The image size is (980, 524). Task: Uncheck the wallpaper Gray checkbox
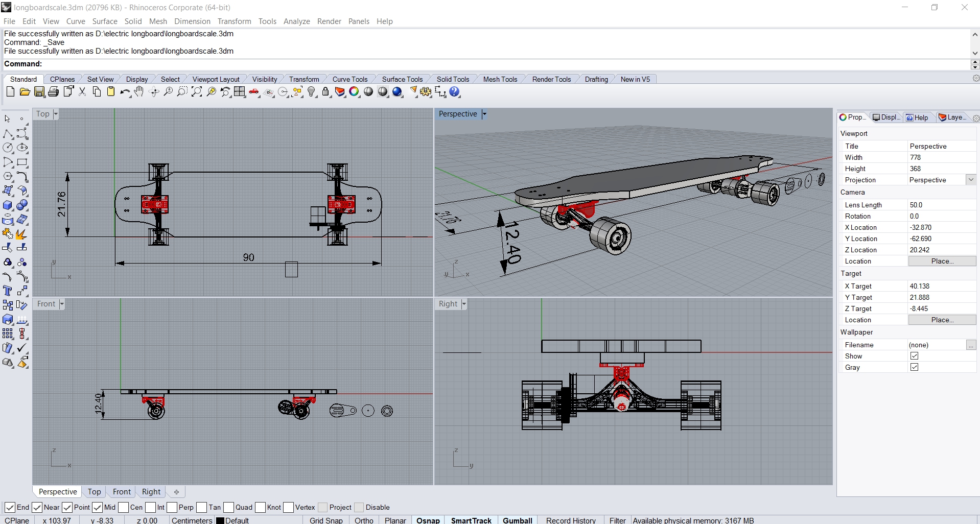click(x=915, y=367)
